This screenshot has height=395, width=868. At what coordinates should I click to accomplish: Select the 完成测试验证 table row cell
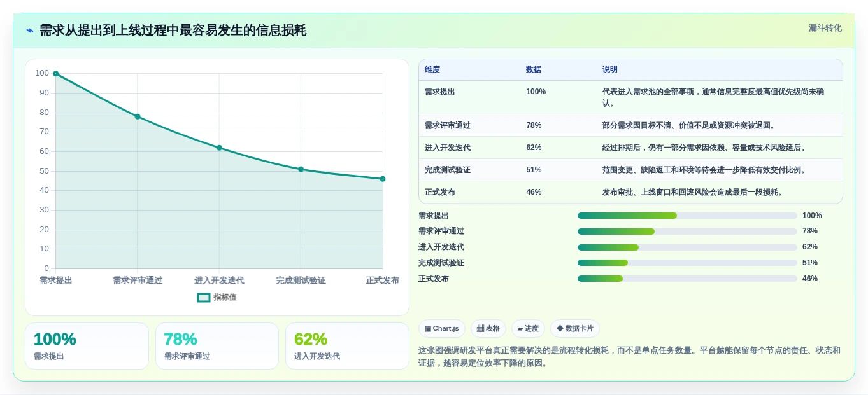(x=448, y=170)
